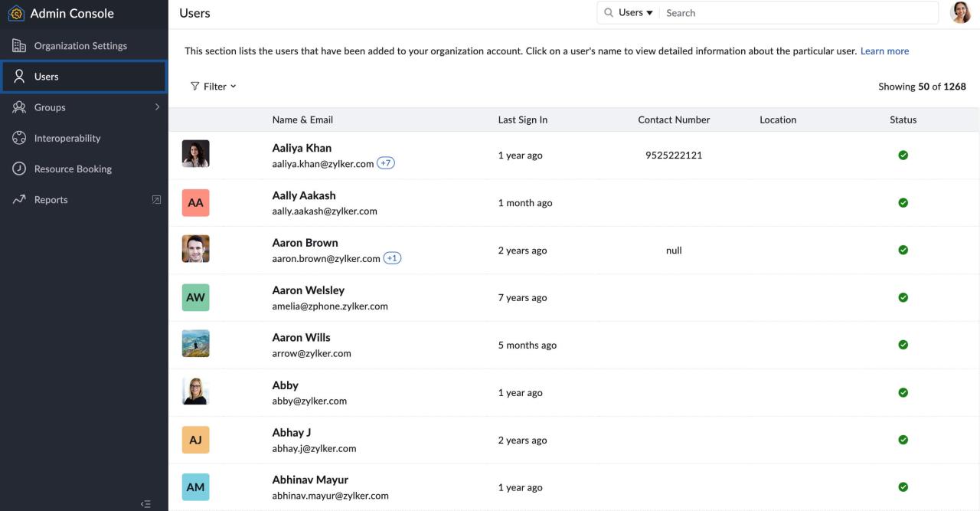The height and width of the screenshot is (511, 980).
Task: Click the Filter funnel icon
Action: point(195,86)
